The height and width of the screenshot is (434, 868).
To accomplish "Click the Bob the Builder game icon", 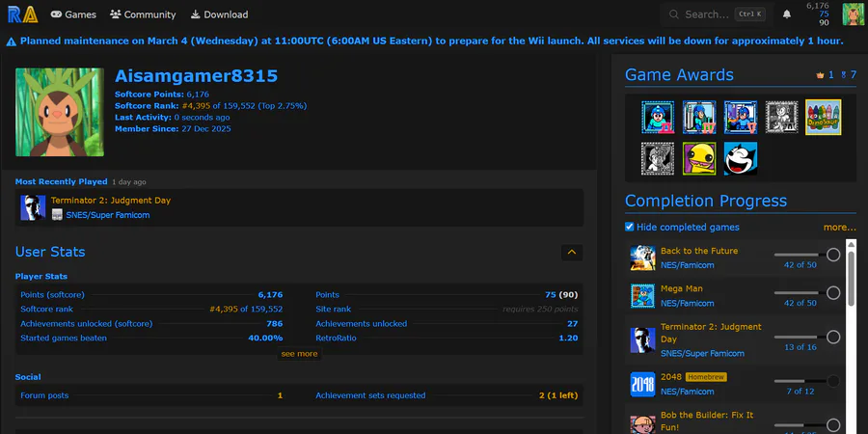I will pos(642,424).
